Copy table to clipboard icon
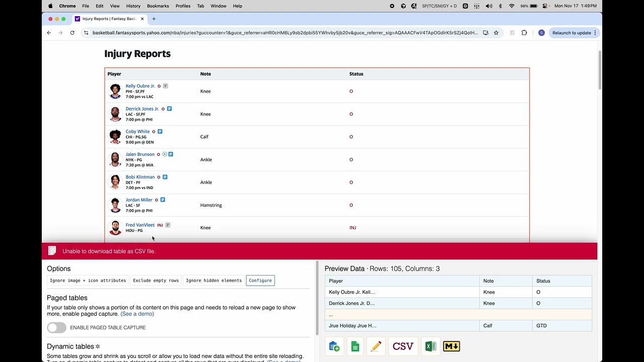This screenshot has width=644, height=362. pos(334,346)
